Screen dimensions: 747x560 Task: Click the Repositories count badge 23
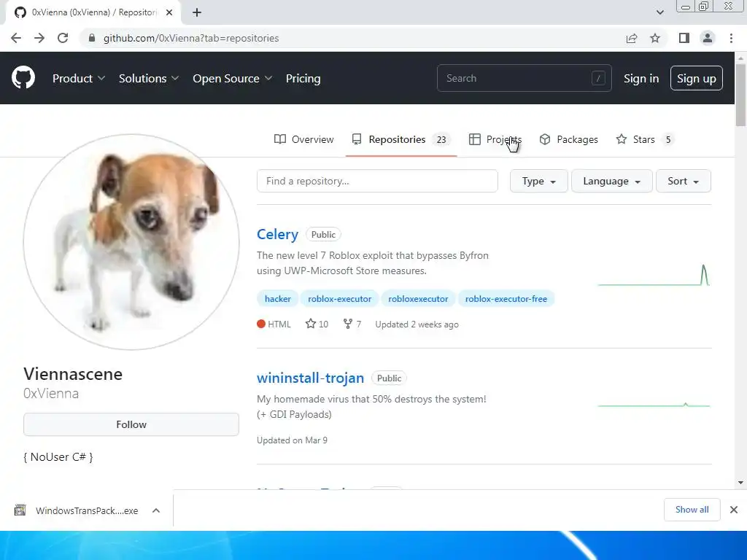tap(441, 139)
